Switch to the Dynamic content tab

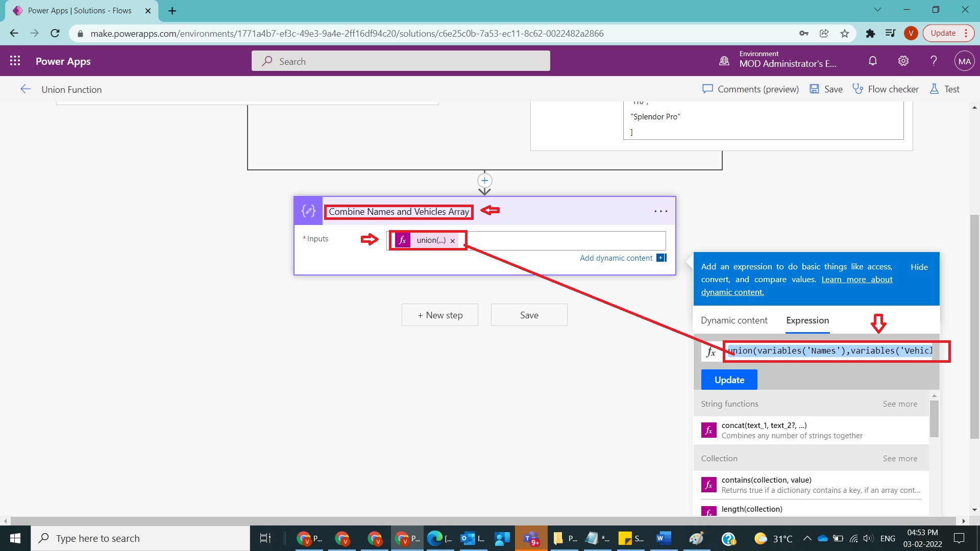[734, 320]
